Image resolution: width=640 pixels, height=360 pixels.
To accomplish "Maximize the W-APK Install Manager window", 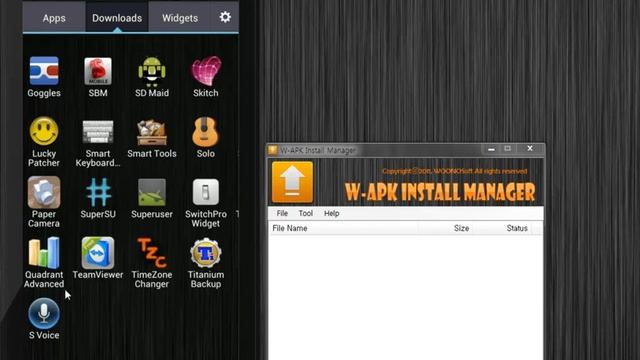I will tap(507, 149).
